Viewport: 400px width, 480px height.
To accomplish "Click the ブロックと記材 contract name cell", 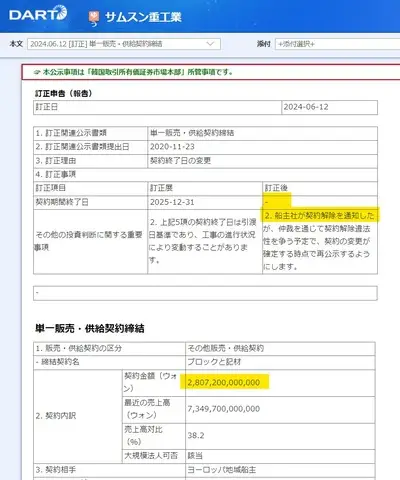I will tap(280, 362).
